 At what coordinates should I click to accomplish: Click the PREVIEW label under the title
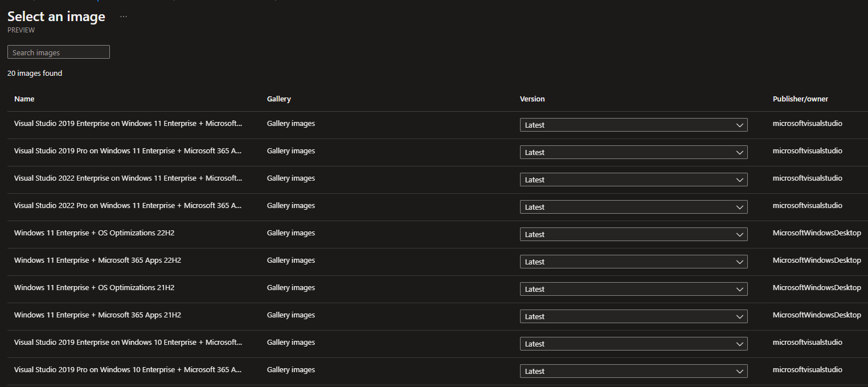click(x=21, y=30)
